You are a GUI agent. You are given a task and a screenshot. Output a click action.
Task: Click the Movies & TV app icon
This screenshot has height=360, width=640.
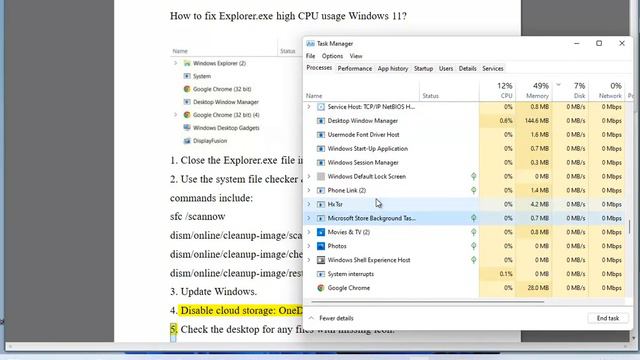point(321,232)
